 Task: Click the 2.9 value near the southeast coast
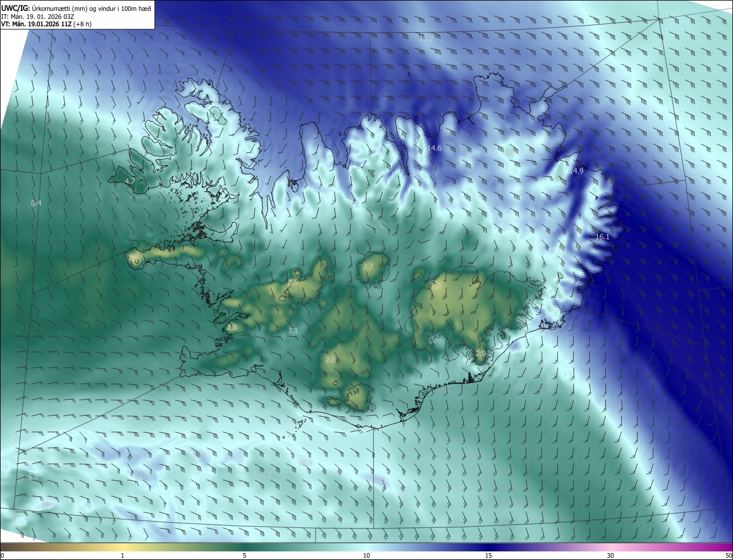click(480, 354)
